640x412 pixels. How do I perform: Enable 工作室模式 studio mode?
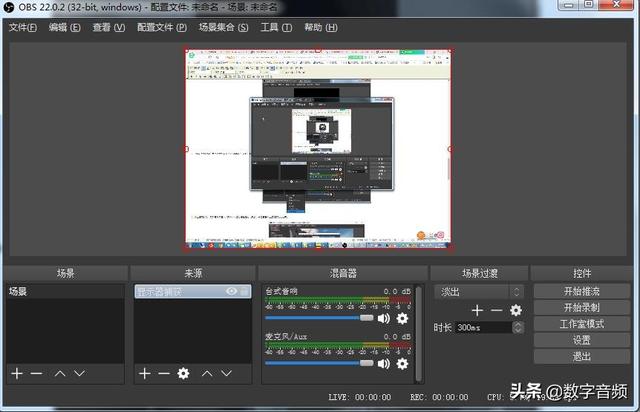click(582, 324)
